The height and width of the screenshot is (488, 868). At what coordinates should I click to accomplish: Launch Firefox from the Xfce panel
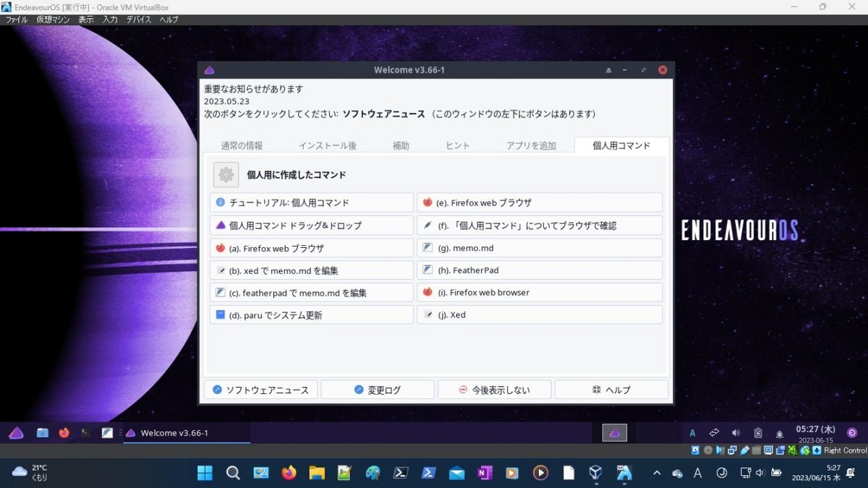tap(64, 433)
